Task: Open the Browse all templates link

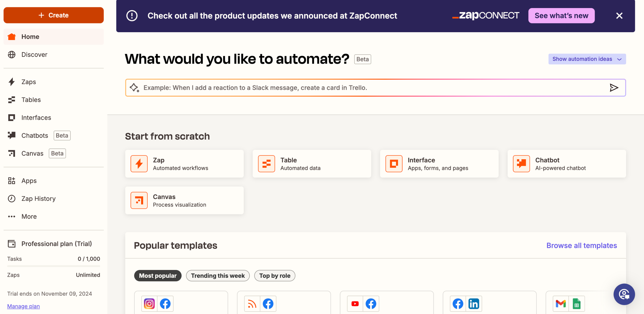Action: [x=582, y=245]
